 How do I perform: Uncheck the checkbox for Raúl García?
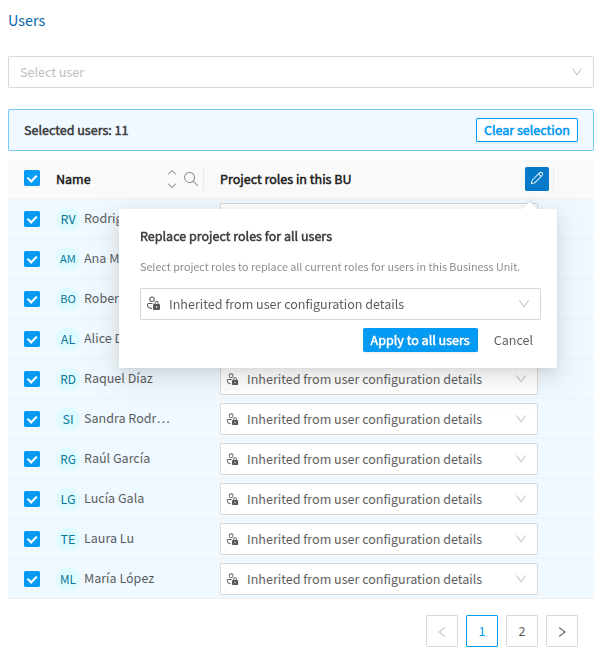pos(32,459)
